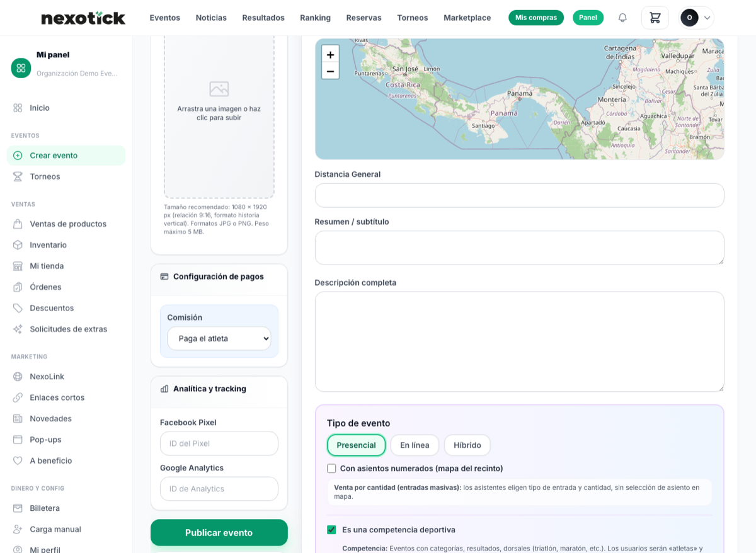Image resolution: width=756 pixels, height=553 pixels.
Task: Uncheck Es una competencia deportiva
Action: pyautogui.click(x=331, y=530)
